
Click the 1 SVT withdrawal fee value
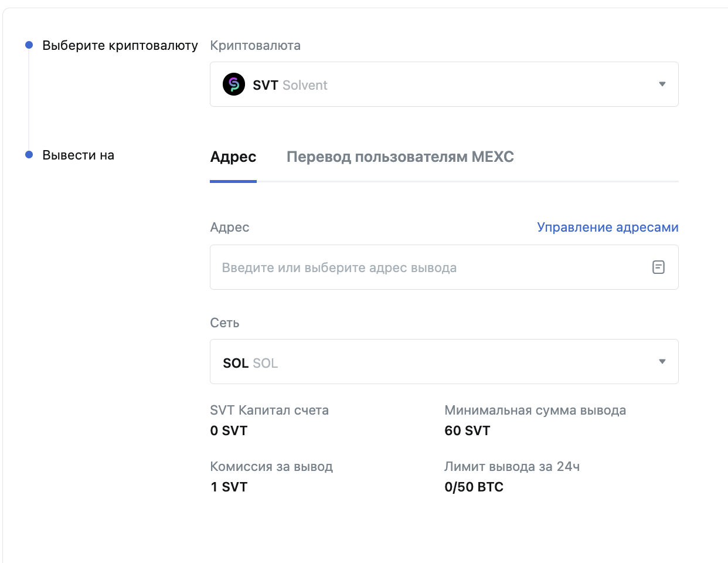[229, 487]
